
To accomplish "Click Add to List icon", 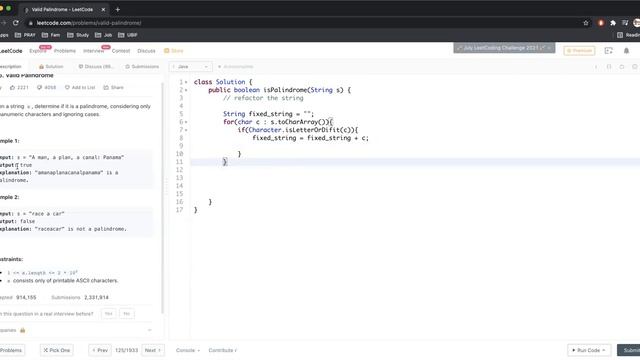I will pos(67,87).
